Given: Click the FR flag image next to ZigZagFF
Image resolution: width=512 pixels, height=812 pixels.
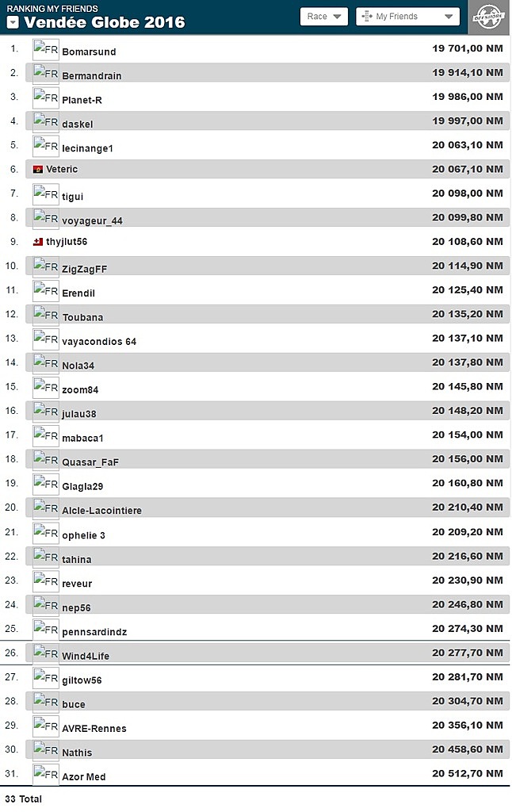Looking at the screenshot, I should [x=45, y=267].
